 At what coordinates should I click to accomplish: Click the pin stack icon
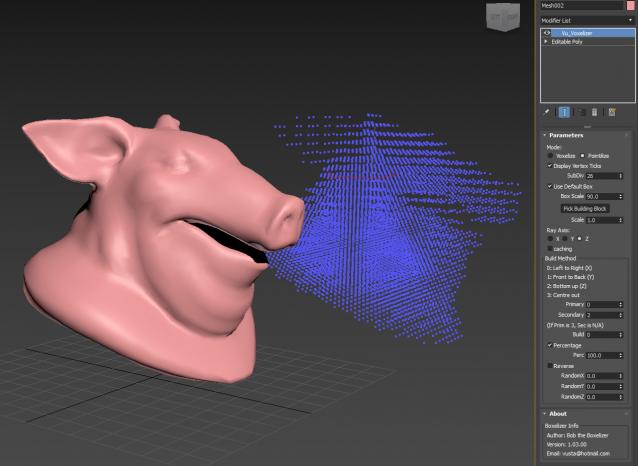546,112
